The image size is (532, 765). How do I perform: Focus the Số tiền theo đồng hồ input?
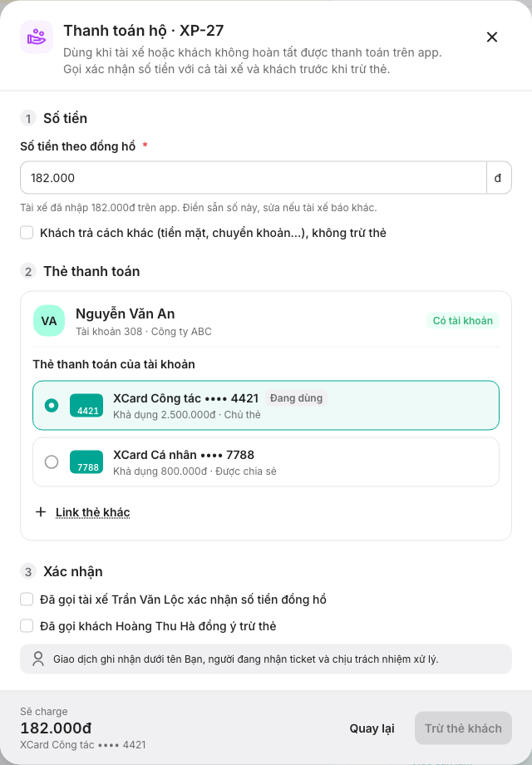pyautogui.click(x=254, y=178)
